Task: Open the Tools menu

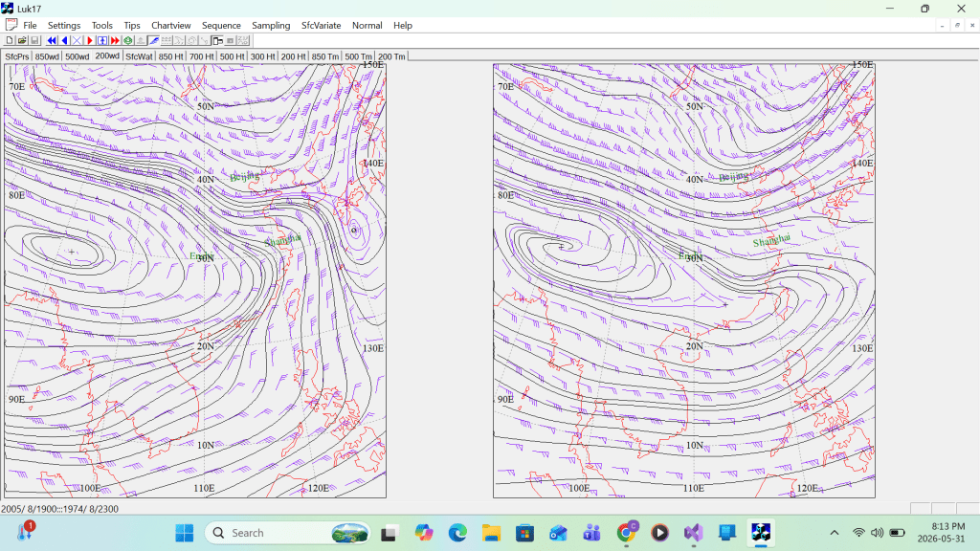Action: 101,25
